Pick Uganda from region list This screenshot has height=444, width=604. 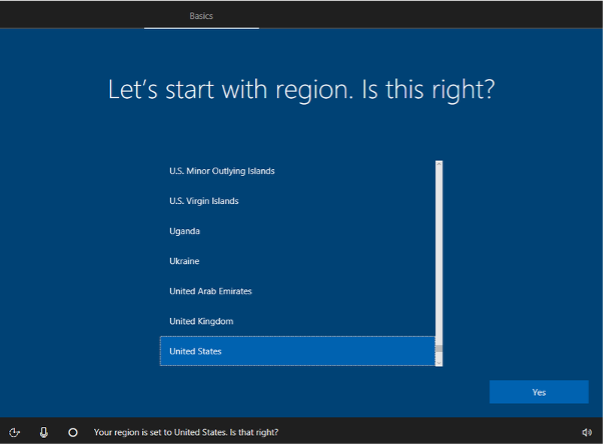(x=297, y=231)
